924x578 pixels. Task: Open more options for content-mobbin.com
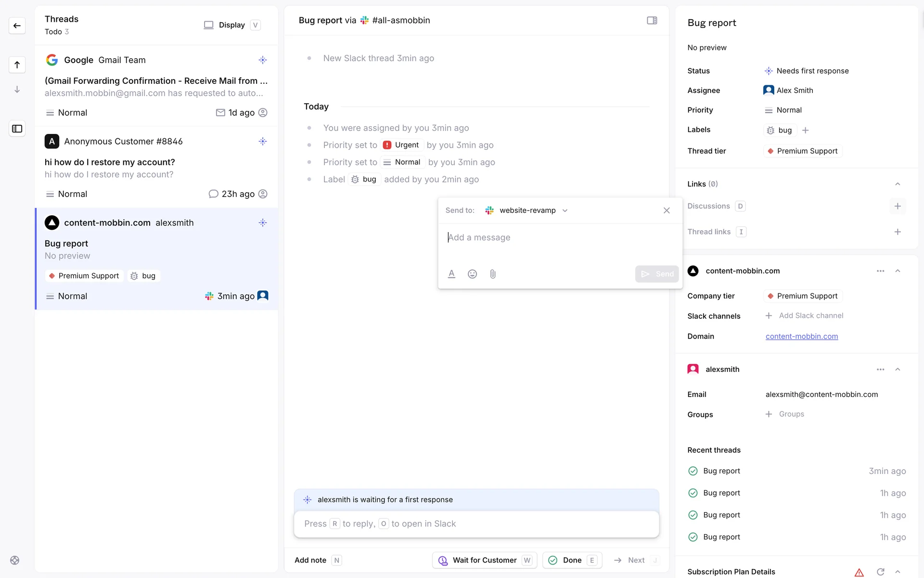click(x=880, y=271)
